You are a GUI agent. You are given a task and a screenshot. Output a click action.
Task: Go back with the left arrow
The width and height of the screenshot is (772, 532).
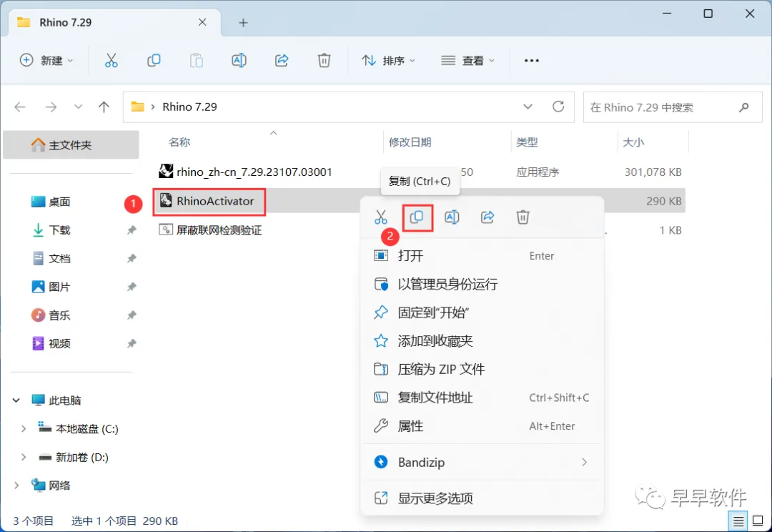20,107
